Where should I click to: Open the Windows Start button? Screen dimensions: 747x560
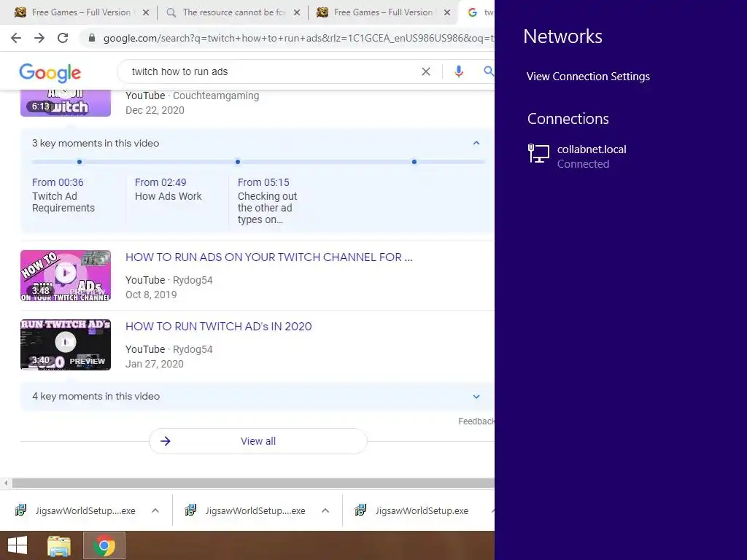tap(18, 545)
